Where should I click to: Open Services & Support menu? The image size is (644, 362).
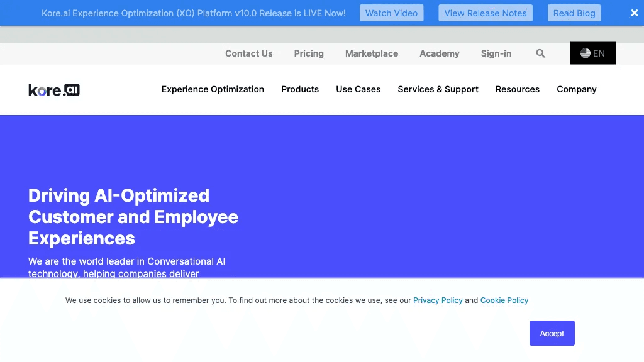[438, 89]
